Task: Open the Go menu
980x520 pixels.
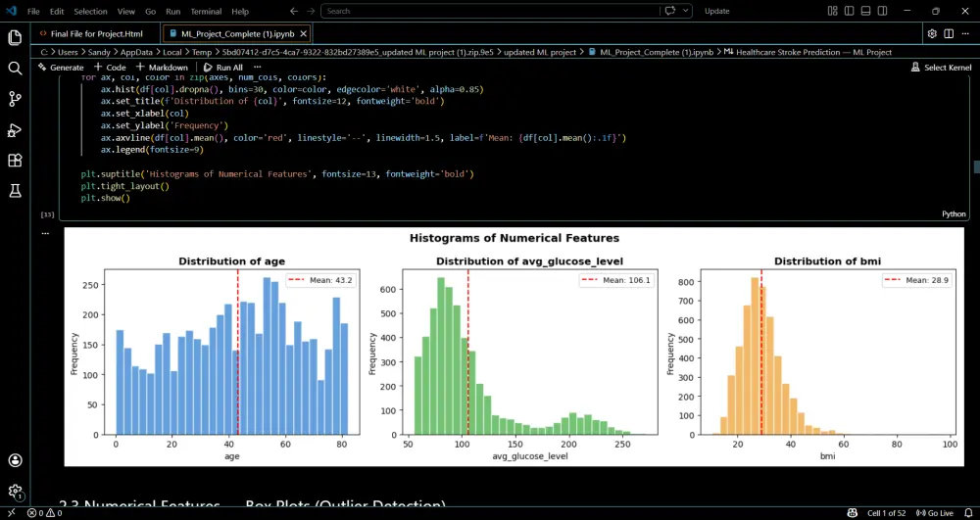Action: click(x=151, y=11)
